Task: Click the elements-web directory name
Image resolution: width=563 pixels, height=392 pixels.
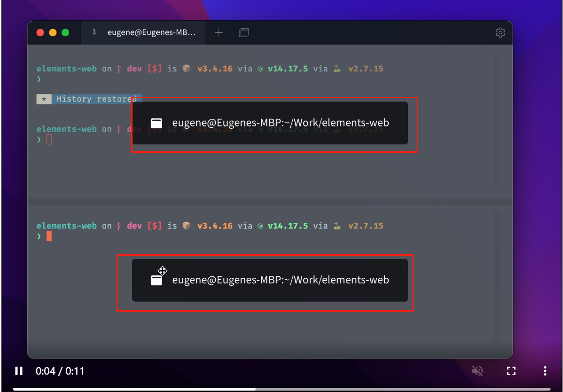Action: tap(66, 68)
